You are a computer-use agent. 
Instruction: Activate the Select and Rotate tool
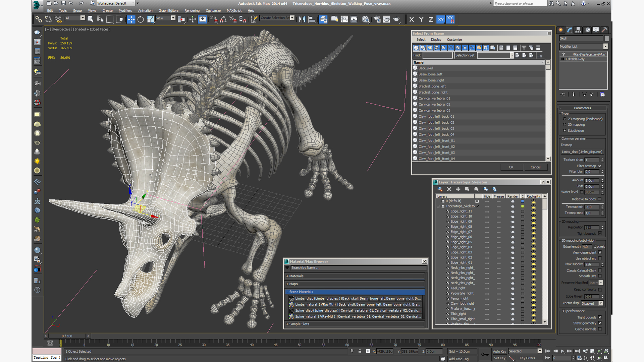coord(141,19)
